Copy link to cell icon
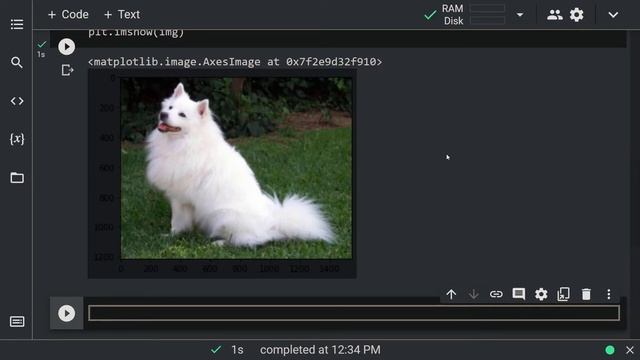The height and width of the screenshot is (360, 640). (496, 294)
